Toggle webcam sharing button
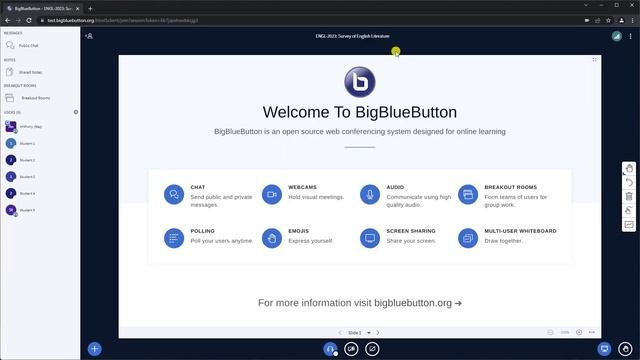This screenshot has width=640, height=360. 351,349
